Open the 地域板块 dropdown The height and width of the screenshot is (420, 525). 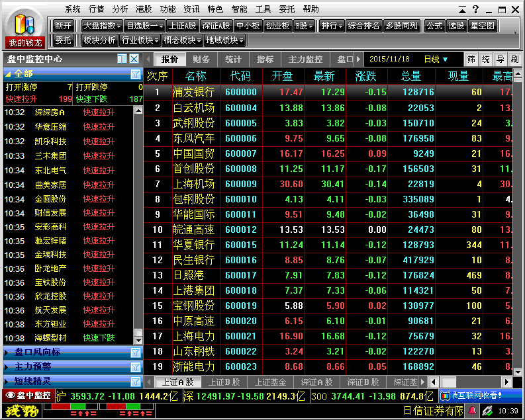[x=224, y=40]
